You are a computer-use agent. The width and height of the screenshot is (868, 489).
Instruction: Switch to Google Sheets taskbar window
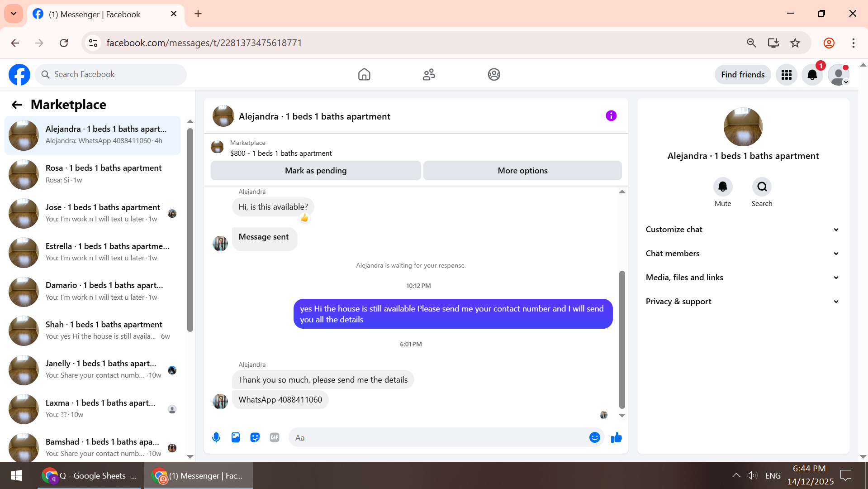[x=90, y=475]
